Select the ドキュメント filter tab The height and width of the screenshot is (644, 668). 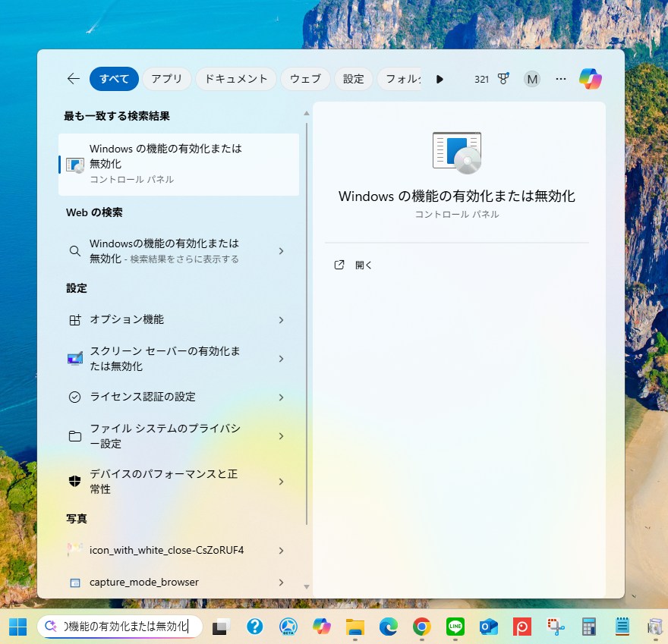(236, 79)
